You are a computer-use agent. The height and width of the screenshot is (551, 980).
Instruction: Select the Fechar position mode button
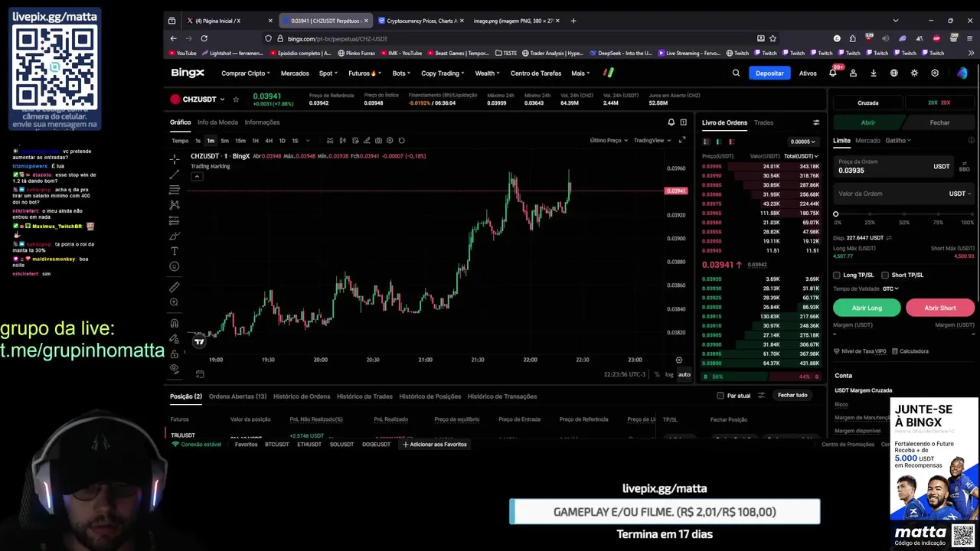point(939,122)
